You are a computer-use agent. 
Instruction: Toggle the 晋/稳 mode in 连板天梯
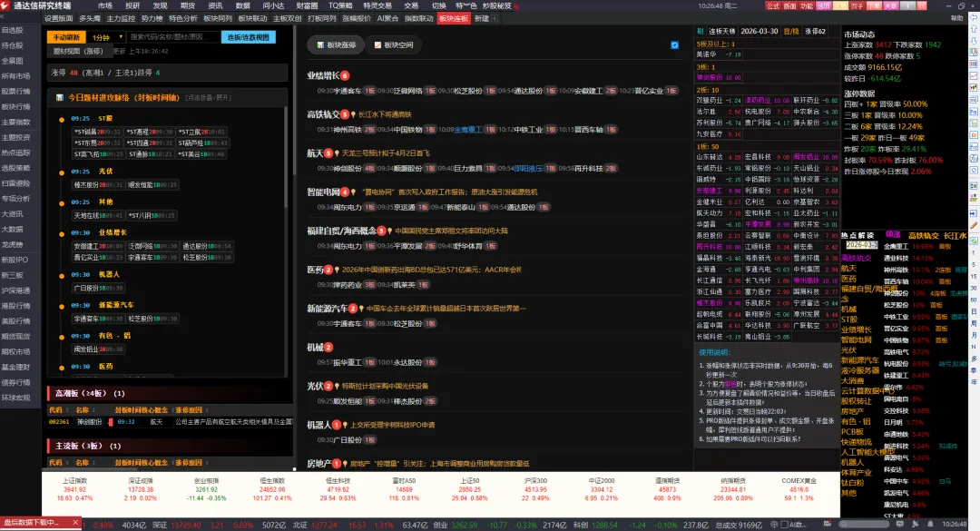pos(790,31)
